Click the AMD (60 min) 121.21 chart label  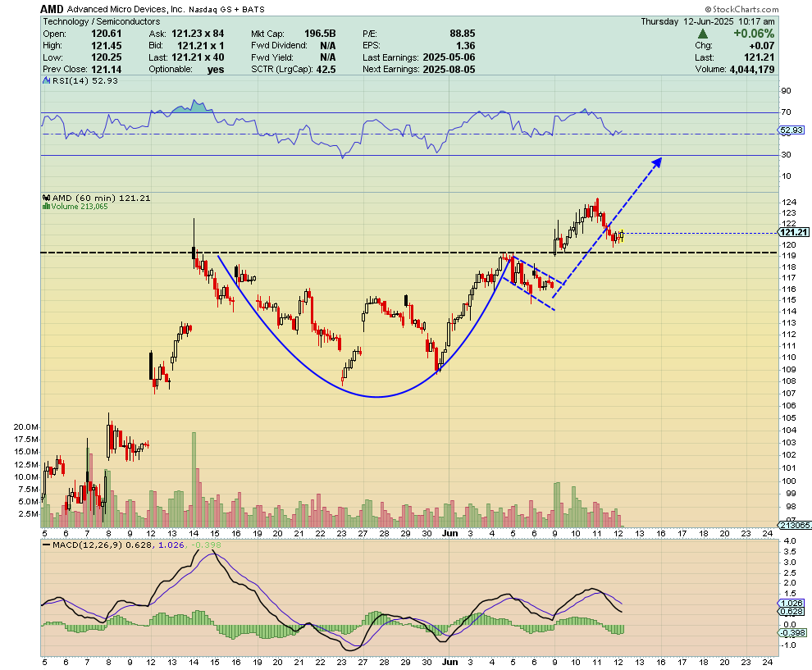101,198
